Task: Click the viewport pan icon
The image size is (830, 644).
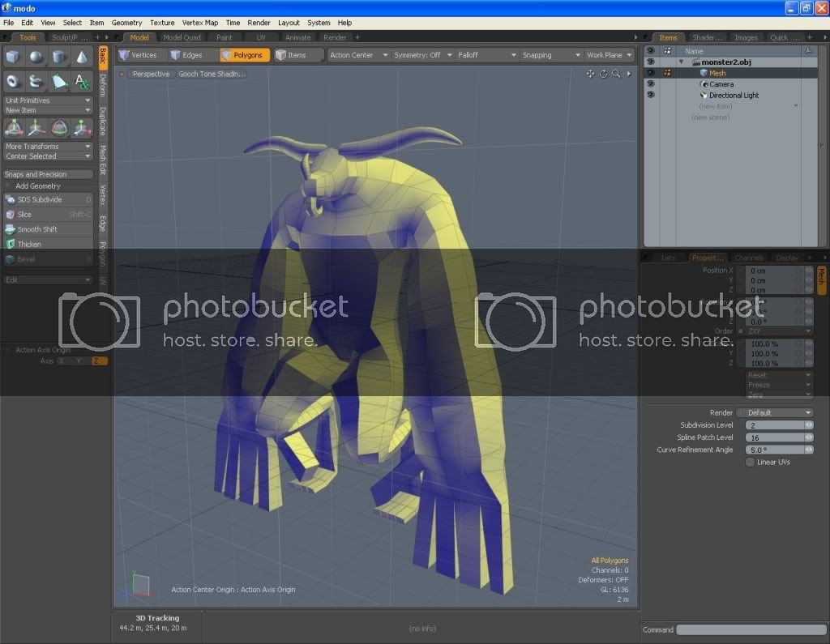Action: click(x=590, y=74)
